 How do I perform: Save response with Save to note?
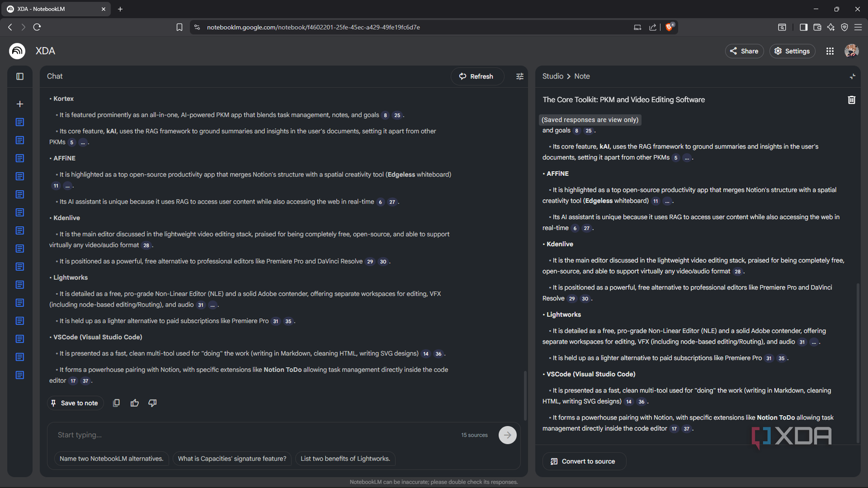coord(75,403)
